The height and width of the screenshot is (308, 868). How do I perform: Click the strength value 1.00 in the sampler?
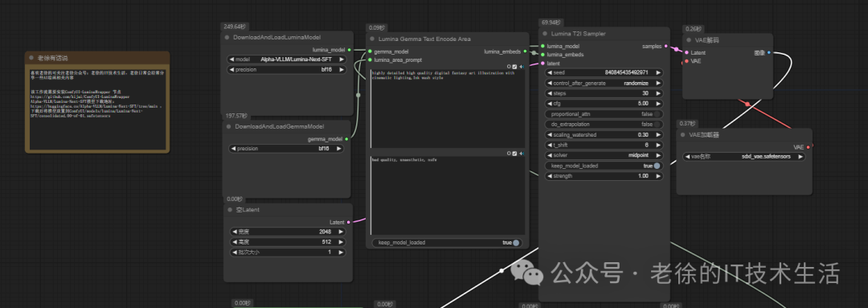(643, 176)
